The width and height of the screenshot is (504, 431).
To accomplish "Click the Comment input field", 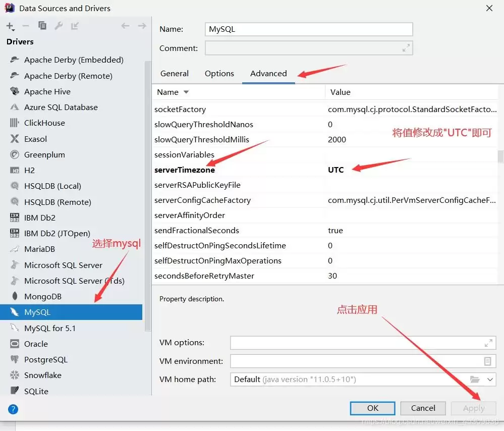I will click(x=309, y=48).
